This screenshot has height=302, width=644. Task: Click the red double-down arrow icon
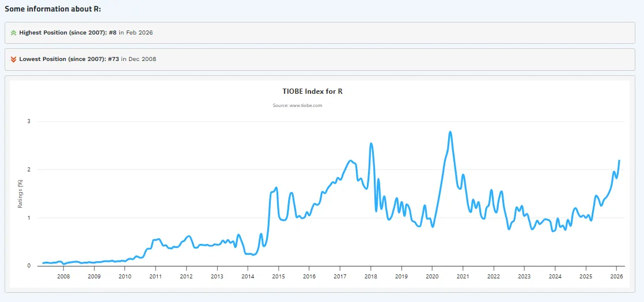(x=13, y=59)
